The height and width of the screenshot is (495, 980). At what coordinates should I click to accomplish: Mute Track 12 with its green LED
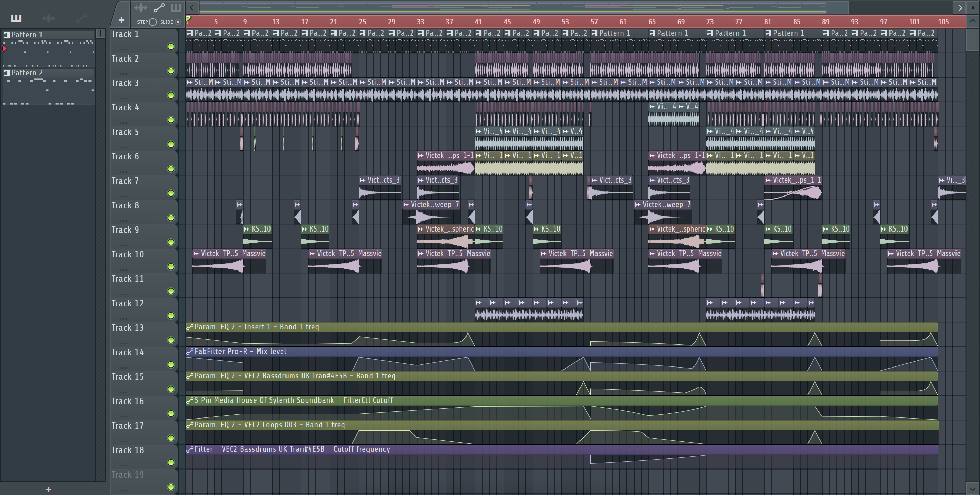(x=171, y=315)
